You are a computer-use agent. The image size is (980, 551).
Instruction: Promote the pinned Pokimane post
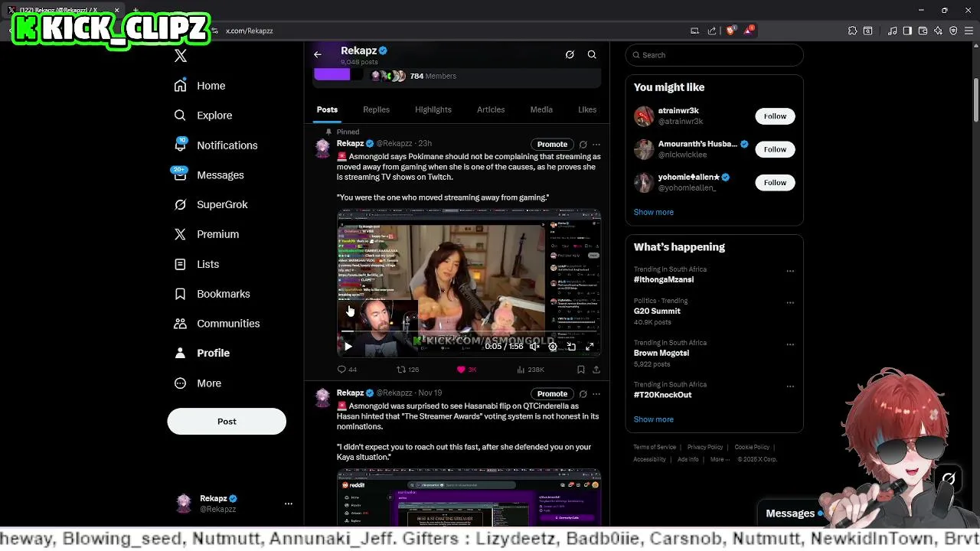point(552,144)
